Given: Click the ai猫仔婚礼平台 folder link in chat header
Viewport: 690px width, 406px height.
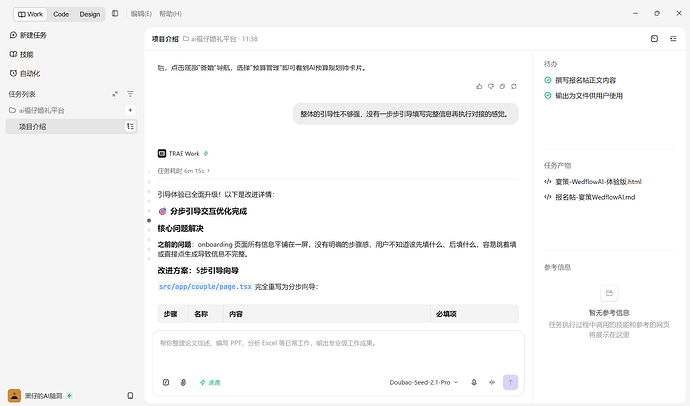Looking at the screenshot, I should click(x=209, y=39).
